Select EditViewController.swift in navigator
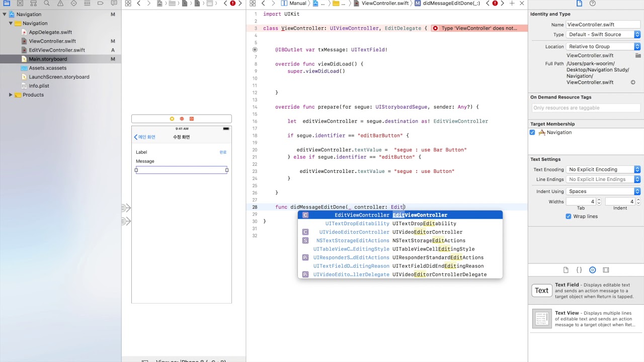 point(57,50)
